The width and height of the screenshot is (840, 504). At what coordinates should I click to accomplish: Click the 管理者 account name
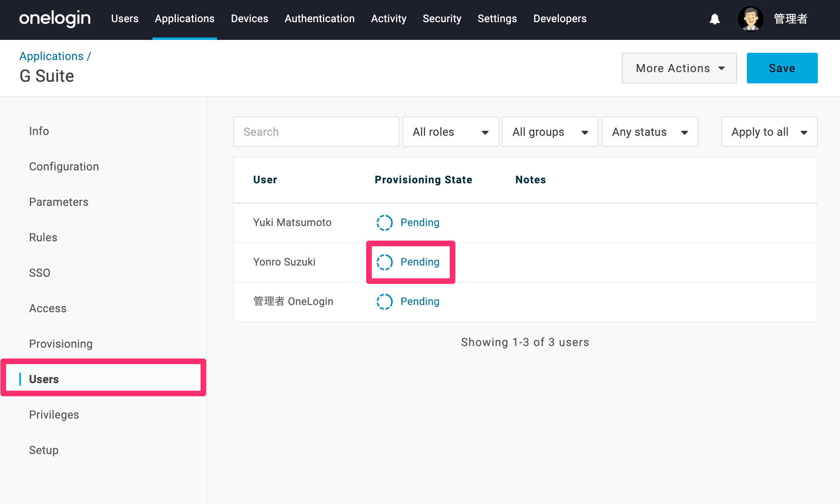coord(790,19)
